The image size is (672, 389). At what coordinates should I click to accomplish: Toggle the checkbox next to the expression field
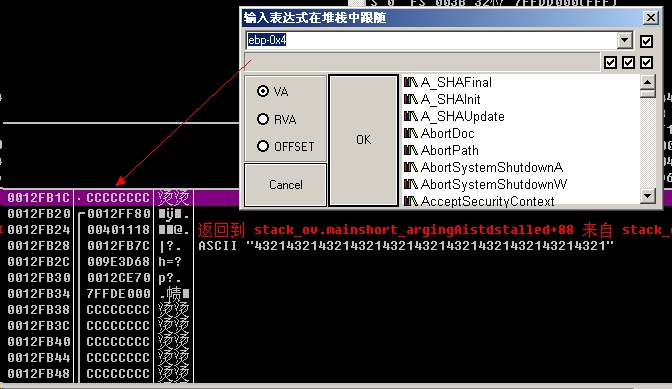[646, 41]
